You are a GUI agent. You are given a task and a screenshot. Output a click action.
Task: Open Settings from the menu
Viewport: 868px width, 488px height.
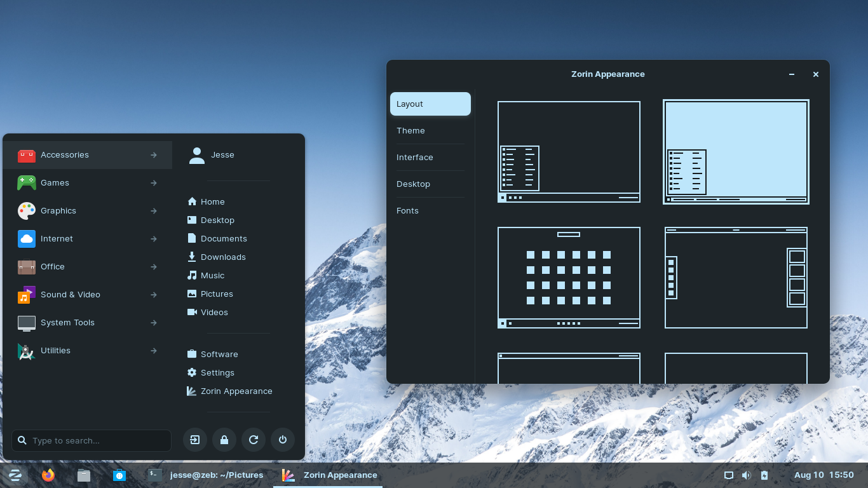[x=211, y=372]
